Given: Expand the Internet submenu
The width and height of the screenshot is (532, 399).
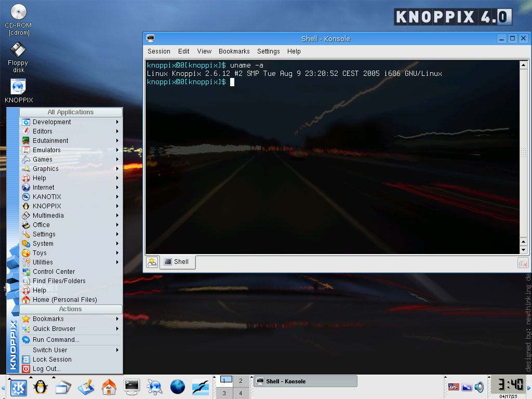Looking at the screenshot, I should [x=71, y=187].
